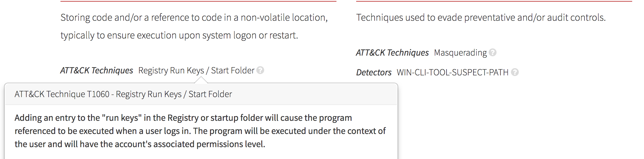Click the Detectors label
644x159 pixels.
[x=374, y=72]
